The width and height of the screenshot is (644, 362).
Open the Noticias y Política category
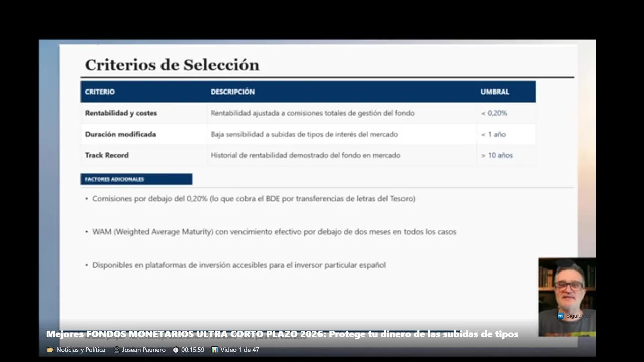(x=80, y=350)
